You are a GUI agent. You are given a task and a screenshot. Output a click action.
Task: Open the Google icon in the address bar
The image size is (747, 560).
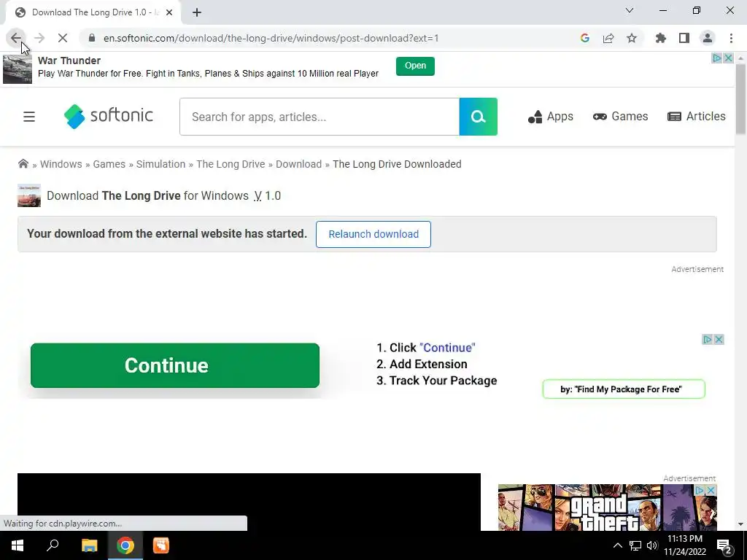[x=584, y=38]
